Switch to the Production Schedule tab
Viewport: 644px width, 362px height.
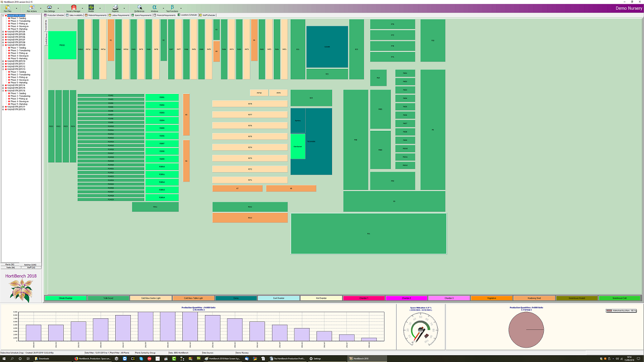55,15
